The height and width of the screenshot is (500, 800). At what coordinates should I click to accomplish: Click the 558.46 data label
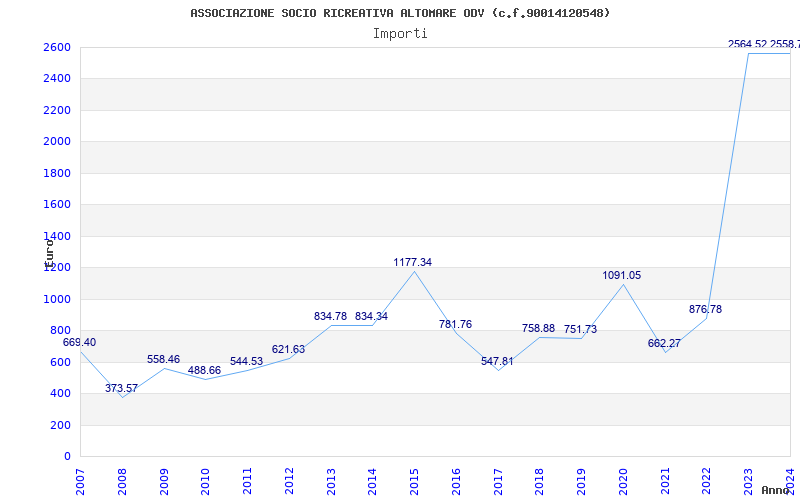(x=163, y=359)
